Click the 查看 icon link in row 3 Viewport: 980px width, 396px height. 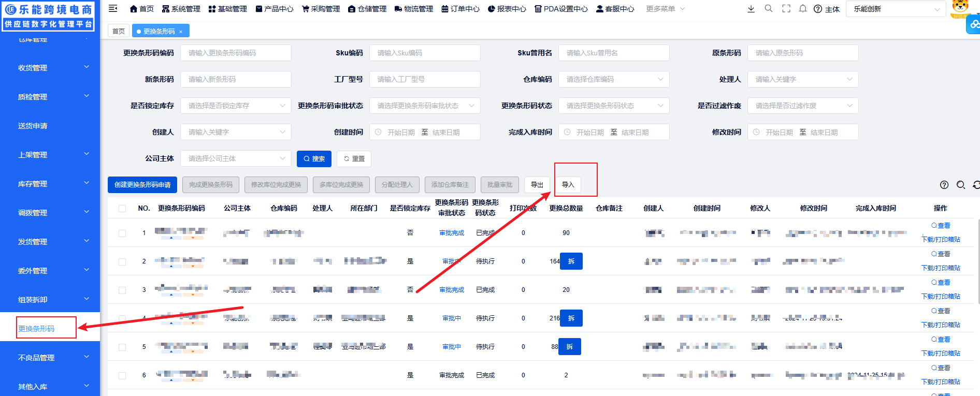(x=941, y=283)
